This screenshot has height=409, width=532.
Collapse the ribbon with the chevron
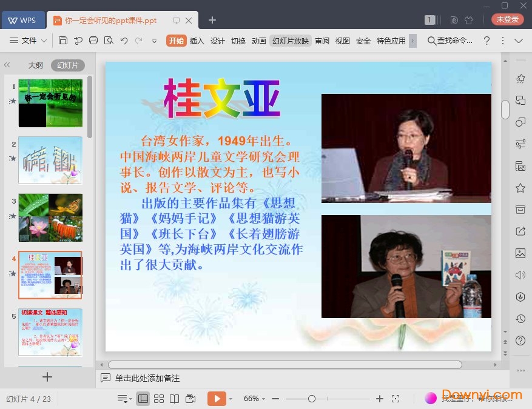(x=519, y=41)
